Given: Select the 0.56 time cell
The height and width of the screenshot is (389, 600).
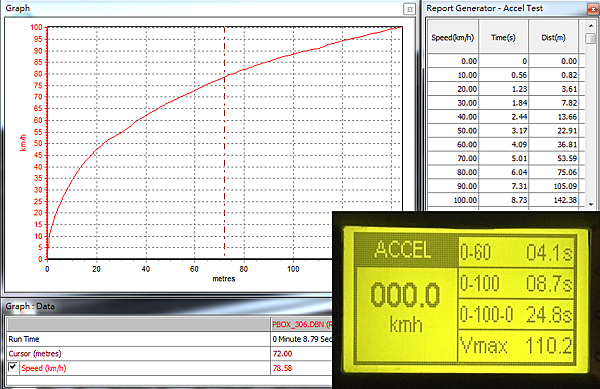Looking at the screenshot, I should click(x=503, y=75).
